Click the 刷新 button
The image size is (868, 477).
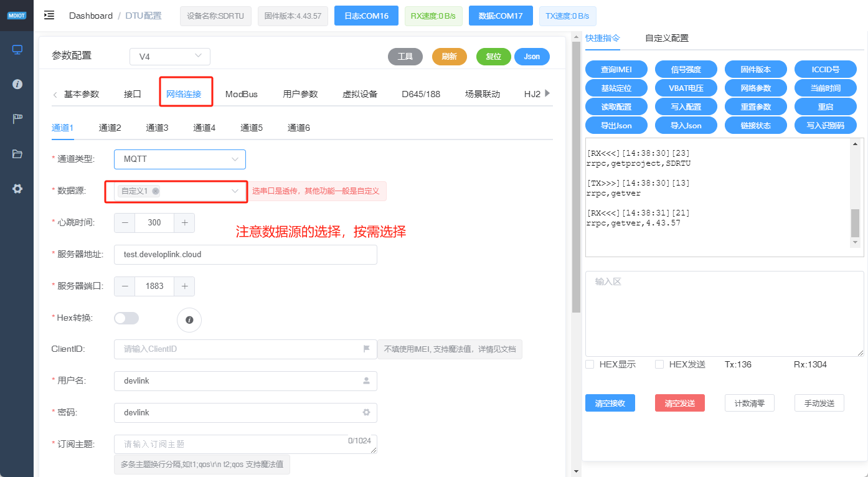click(450, 57)
